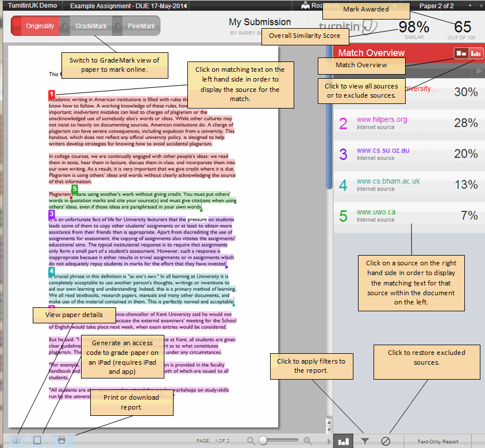
Task: Select source number 4 in match list
Action: coord(343,185)
